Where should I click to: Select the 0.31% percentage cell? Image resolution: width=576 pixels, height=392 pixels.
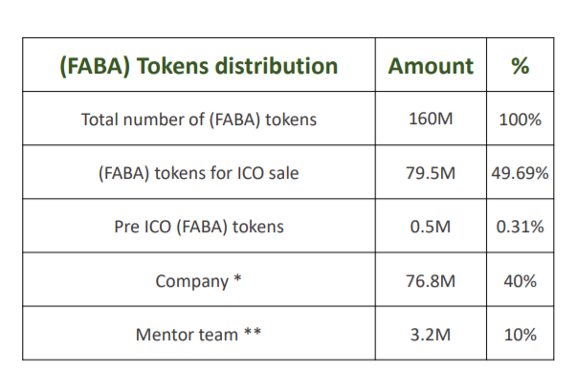coord(521,228)
